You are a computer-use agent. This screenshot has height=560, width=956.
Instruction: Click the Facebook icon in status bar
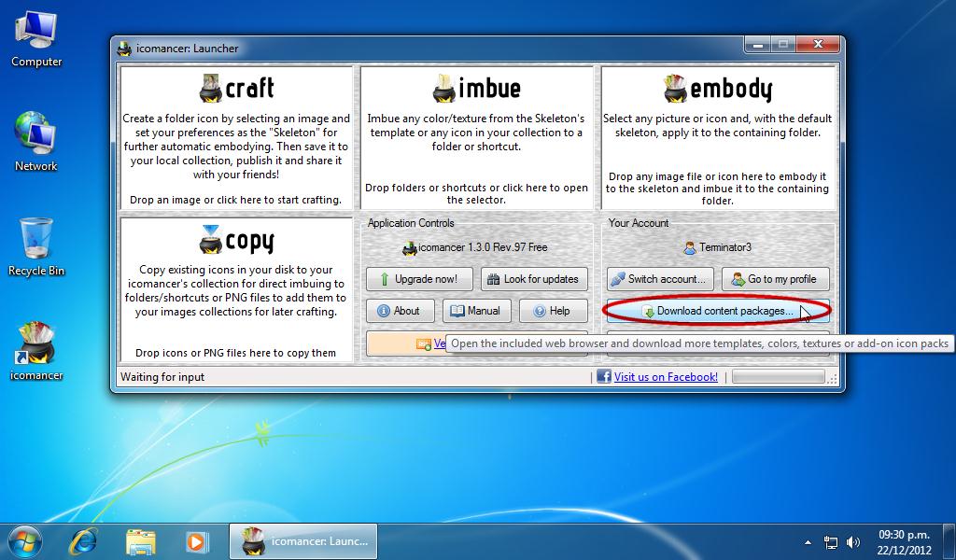(604, 376)
